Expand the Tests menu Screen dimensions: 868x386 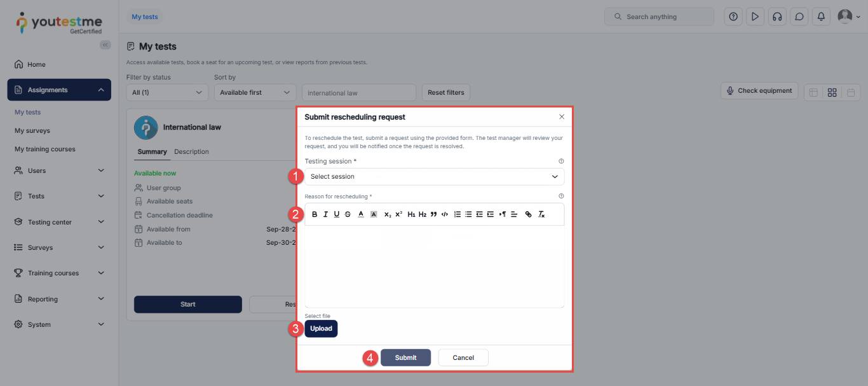59,196
